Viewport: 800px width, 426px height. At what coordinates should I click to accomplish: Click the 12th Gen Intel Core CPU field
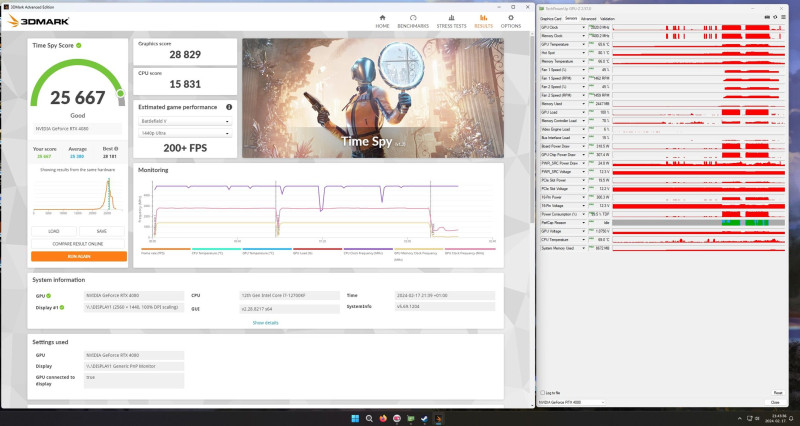(x=289, y=295)
